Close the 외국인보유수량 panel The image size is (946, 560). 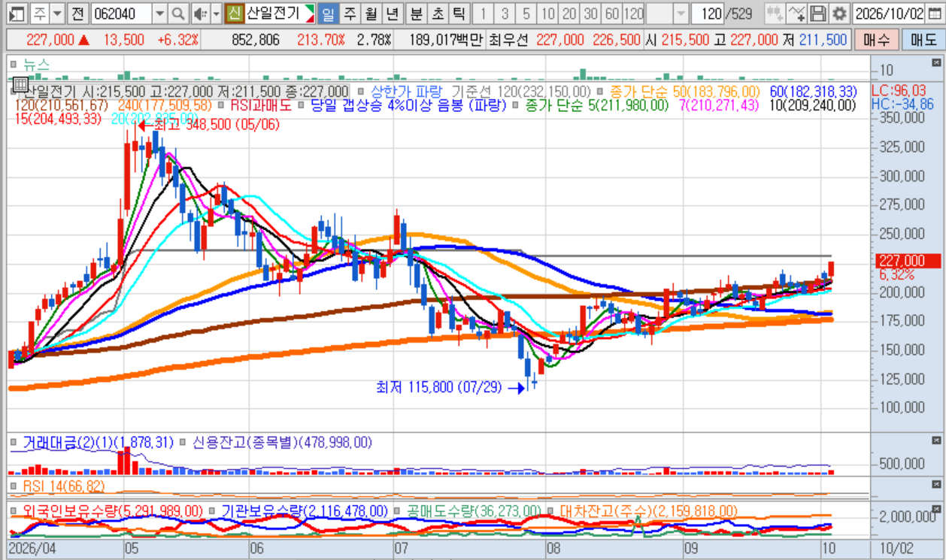pos(935,509)
